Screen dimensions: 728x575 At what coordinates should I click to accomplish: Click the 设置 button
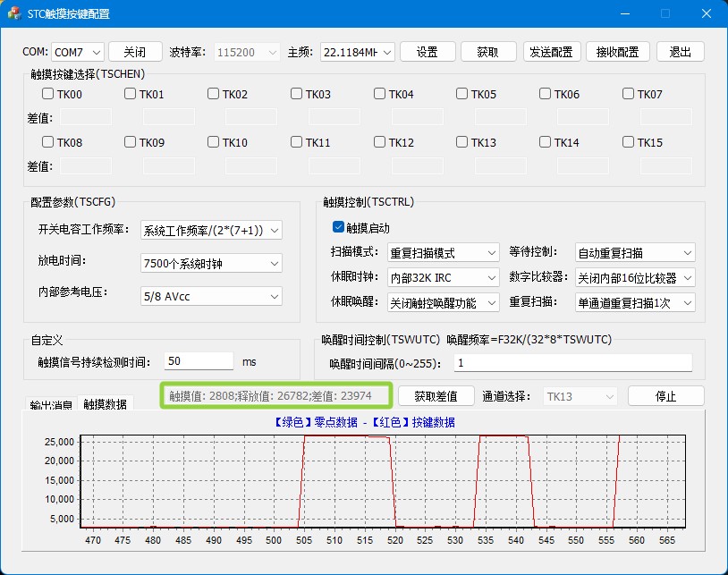[x=427, y=52]
